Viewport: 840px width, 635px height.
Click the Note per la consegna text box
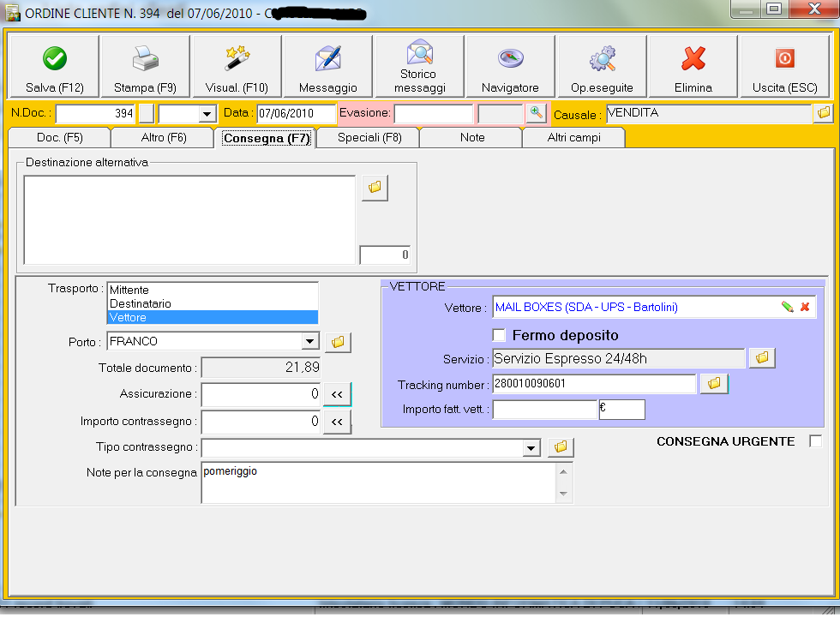pos(379,482)
